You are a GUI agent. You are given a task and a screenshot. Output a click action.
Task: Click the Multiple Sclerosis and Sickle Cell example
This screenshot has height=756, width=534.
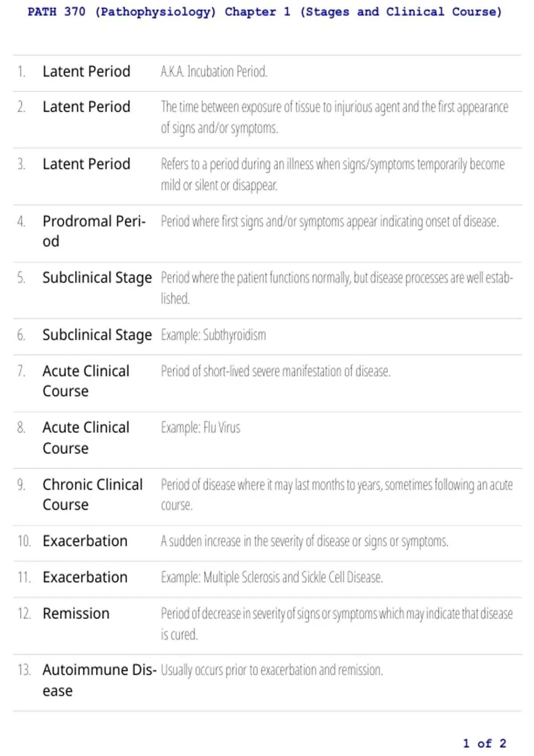click(x=272, y=577)
